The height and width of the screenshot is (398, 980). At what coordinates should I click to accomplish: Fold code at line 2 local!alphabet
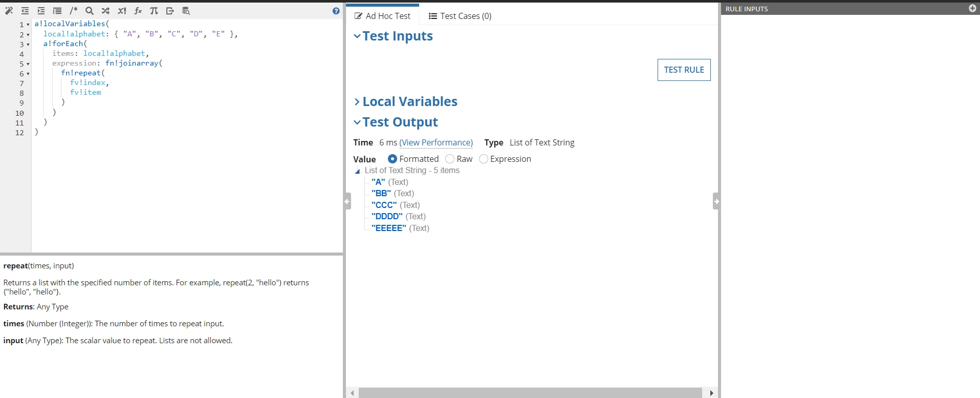28,35
